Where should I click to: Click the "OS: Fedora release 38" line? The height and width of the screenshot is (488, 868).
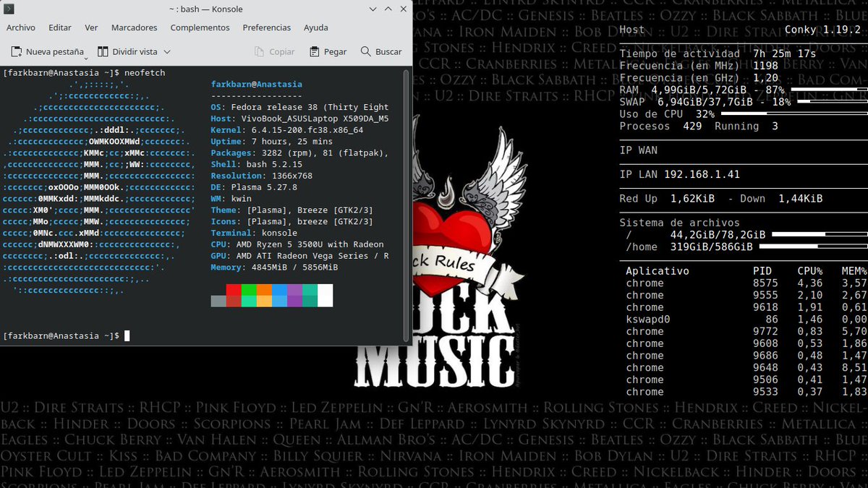tap(299, 108)
